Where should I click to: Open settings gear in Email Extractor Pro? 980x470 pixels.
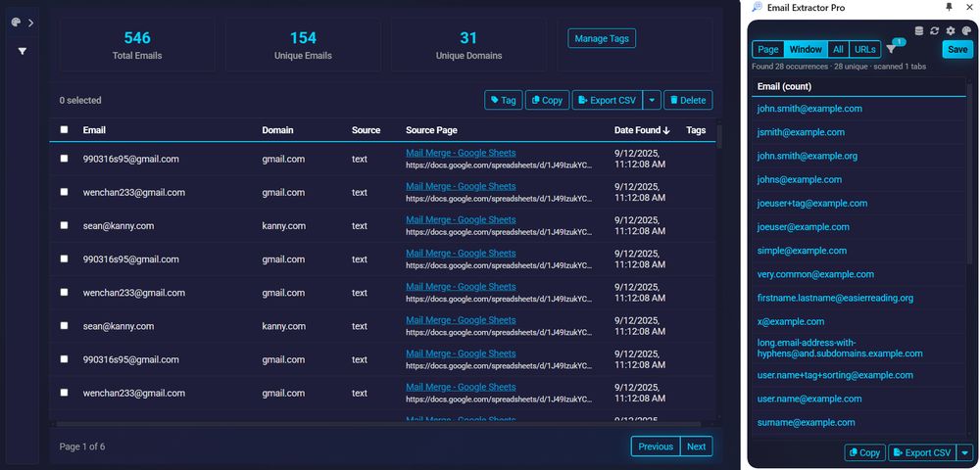pos(951,30)
